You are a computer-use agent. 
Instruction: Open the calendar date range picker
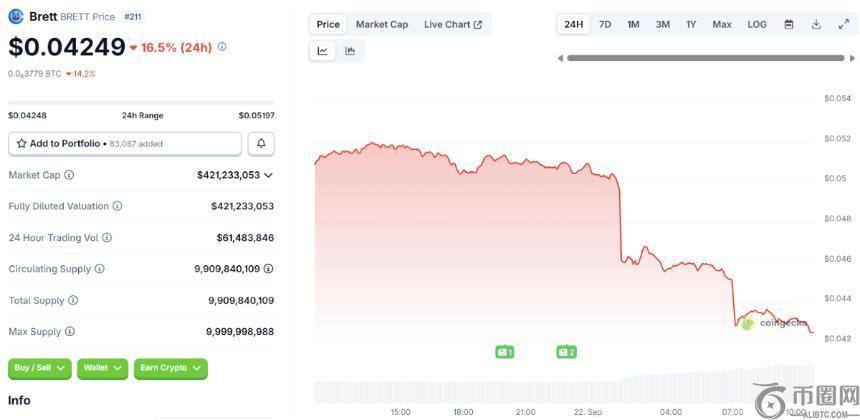click(x=789, y=24)
